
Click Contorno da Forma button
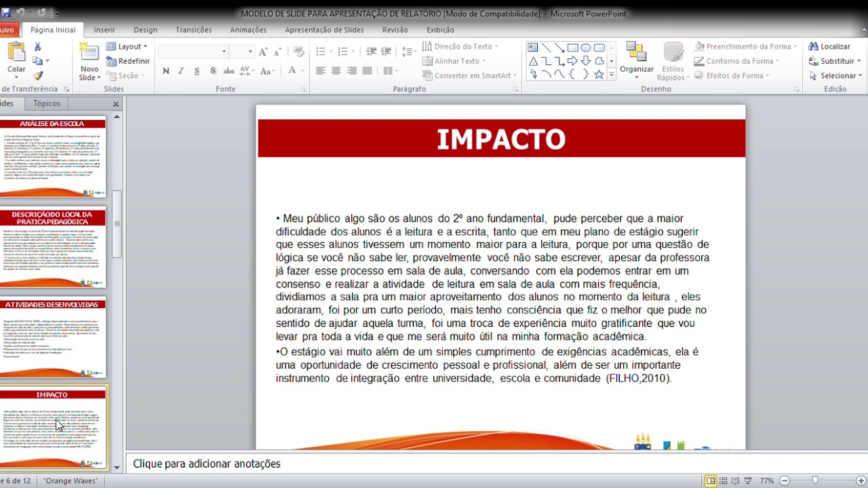click(x=736, y=61)
